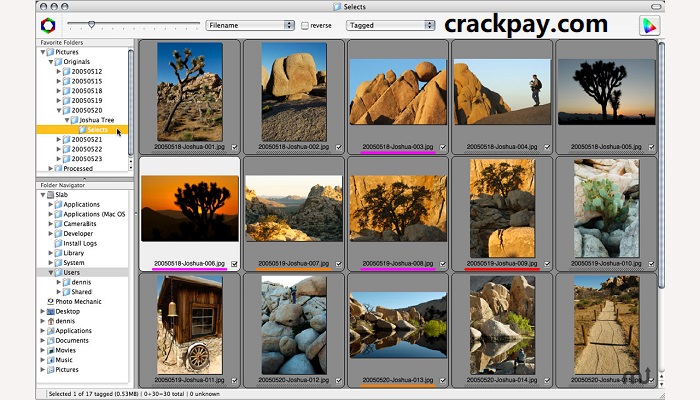The height and width of the screenshot is (400, 700).
Task: Collapse the Joshua Tree folder triangle
Action: [x=67, y=120]
